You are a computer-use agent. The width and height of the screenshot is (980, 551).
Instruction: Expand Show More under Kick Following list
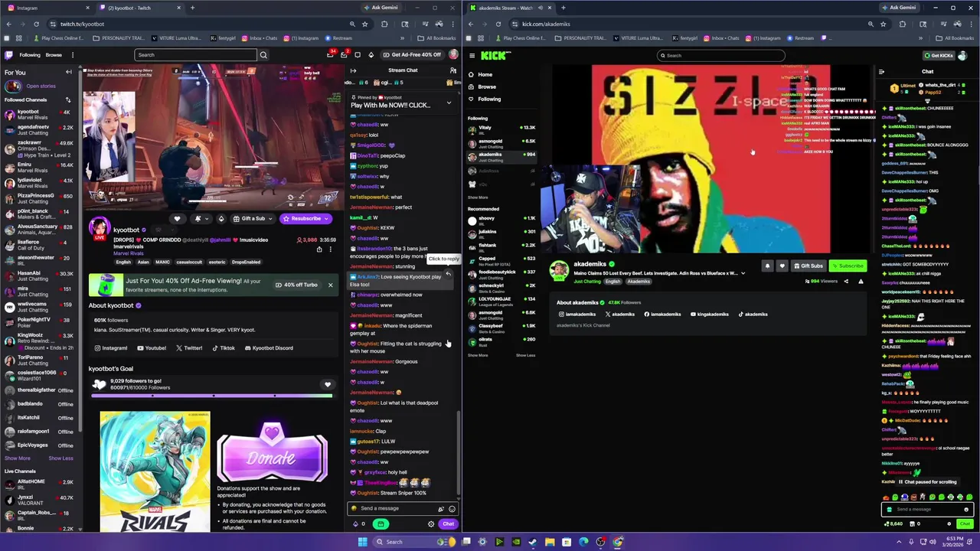pyautogui.click(x=478, y=197)
